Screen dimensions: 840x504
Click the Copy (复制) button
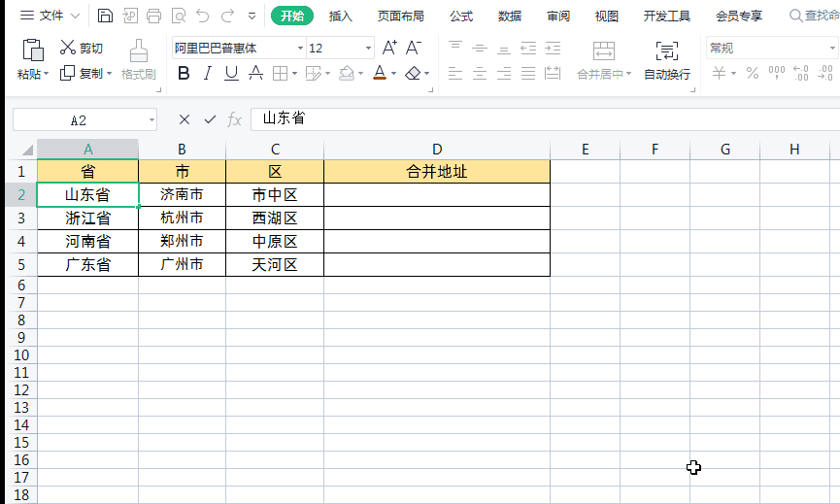[82, 73]
